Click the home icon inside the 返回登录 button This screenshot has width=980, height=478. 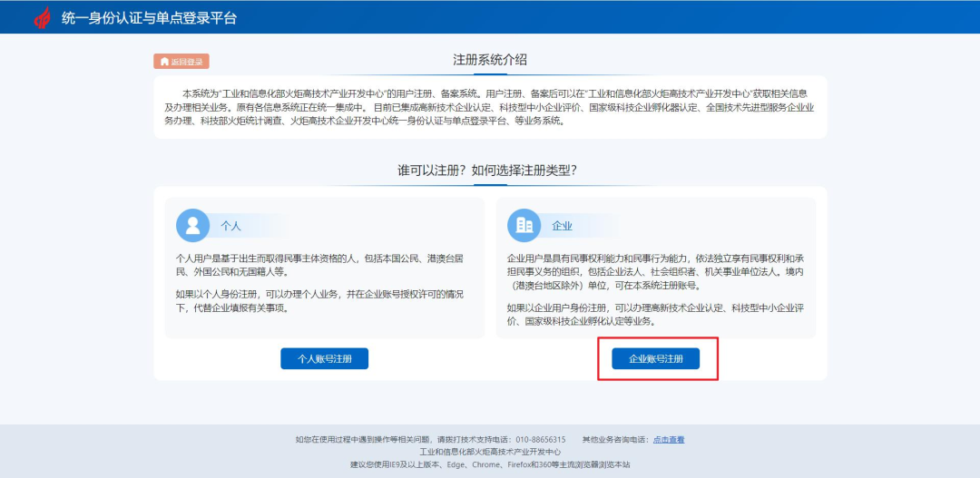click(x=164, y=62)
